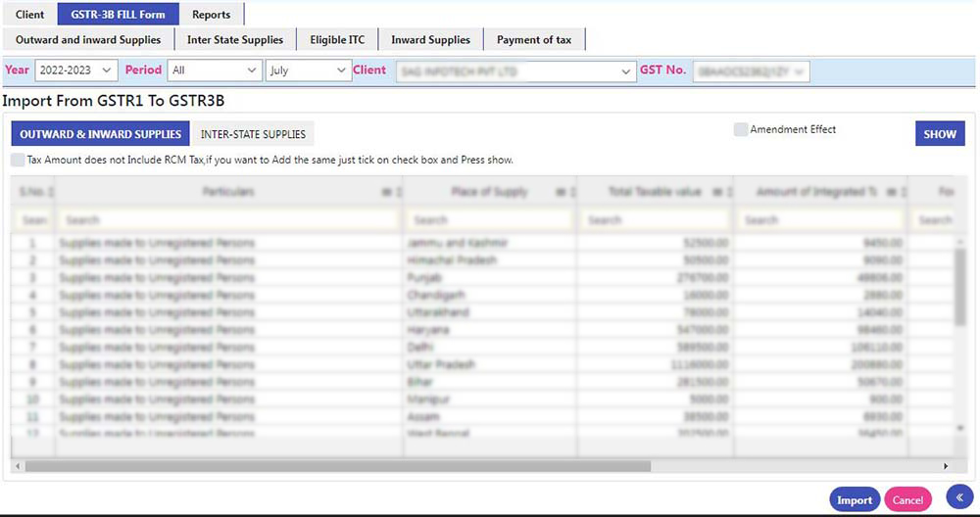Click the double-chevron collapse icon
Viewport: 980px width, 517px height.
[x=960, y=498]
